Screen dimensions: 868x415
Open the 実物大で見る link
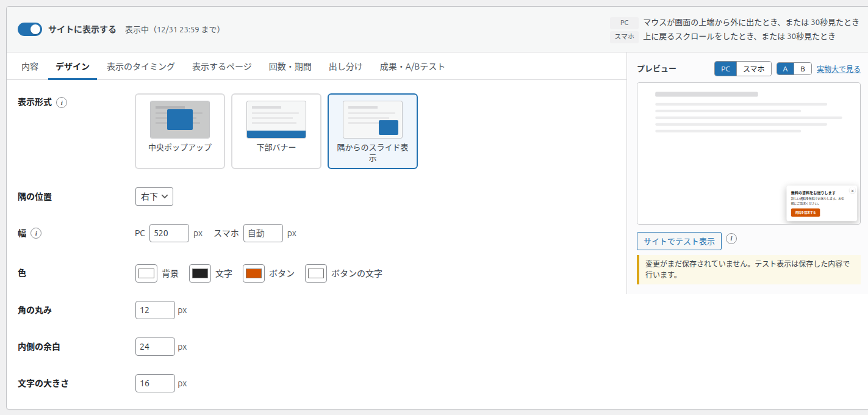pos(839,69)
